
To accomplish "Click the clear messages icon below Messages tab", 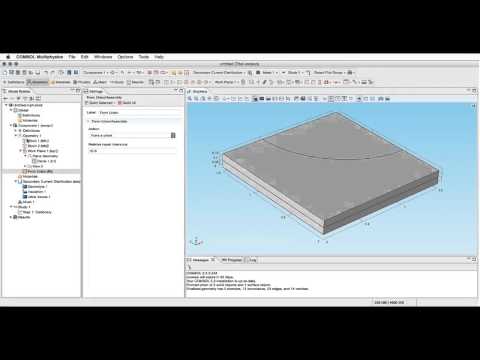I will click(x=189, y=267).
